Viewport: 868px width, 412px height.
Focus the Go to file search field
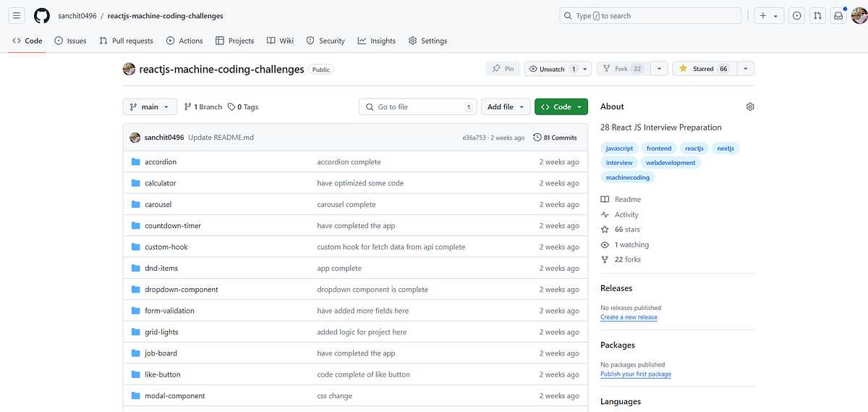(x=418, y=106)
